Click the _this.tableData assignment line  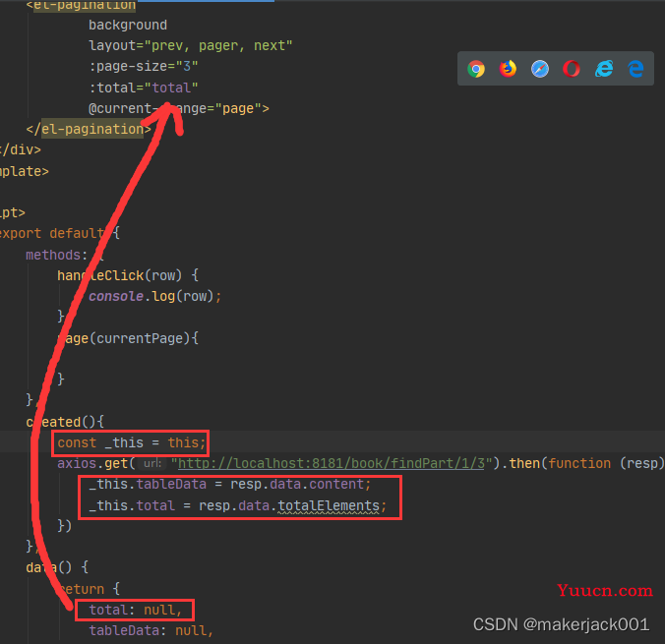point(230,484)
